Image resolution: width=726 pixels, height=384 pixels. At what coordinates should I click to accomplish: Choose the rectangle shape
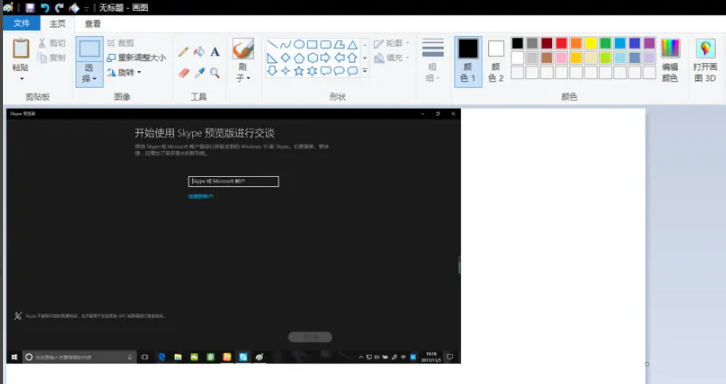pyautogui.click(x=313, y=44)
